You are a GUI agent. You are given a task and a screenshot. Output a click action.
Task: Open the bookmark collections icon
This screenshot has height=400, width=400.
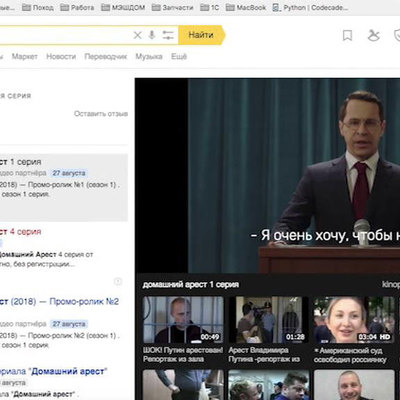tap(347, 35)
